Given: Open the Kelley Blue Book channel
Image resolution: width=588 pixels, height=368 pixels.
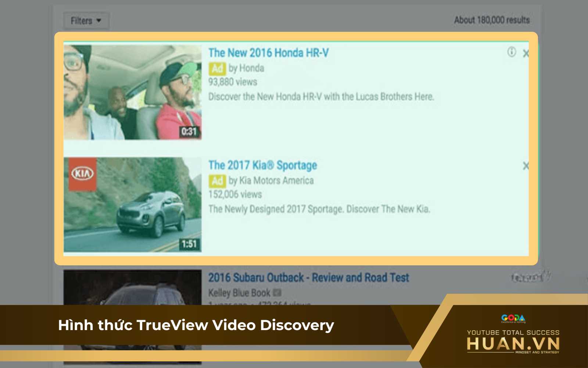Looking at the screenshot, I should click(x=239, y=293).
